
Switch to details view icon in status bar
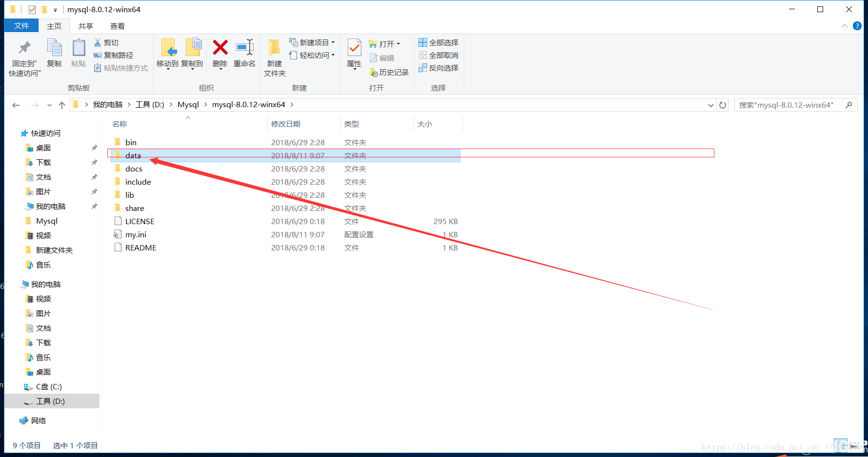(840, 445)
